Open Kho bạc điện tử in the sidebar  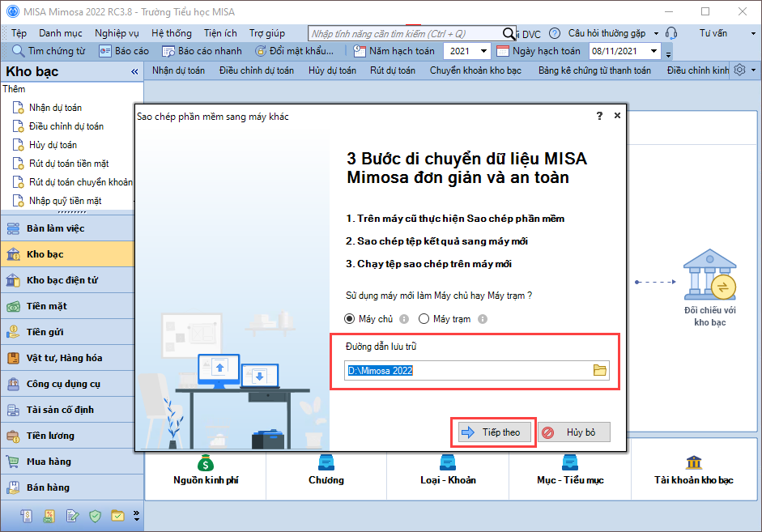[67, 280]
